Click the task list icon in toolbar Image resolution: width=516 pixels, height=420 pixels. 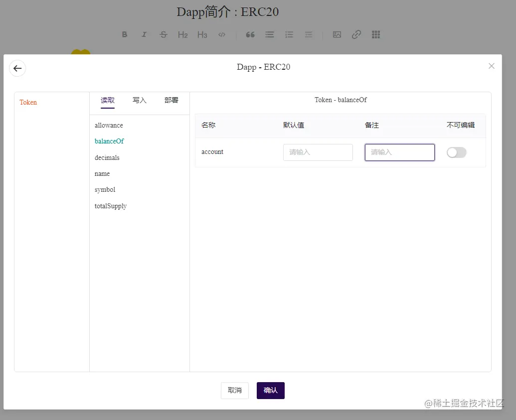[309, 34]
